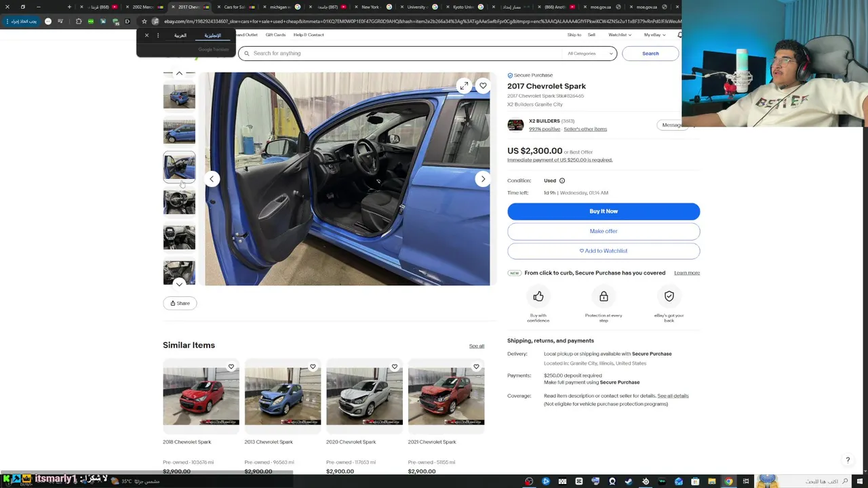This screenshot has width=868, height=488.
Task: Select the second blue car exterior thumbnail
Action: pos(179,131)
